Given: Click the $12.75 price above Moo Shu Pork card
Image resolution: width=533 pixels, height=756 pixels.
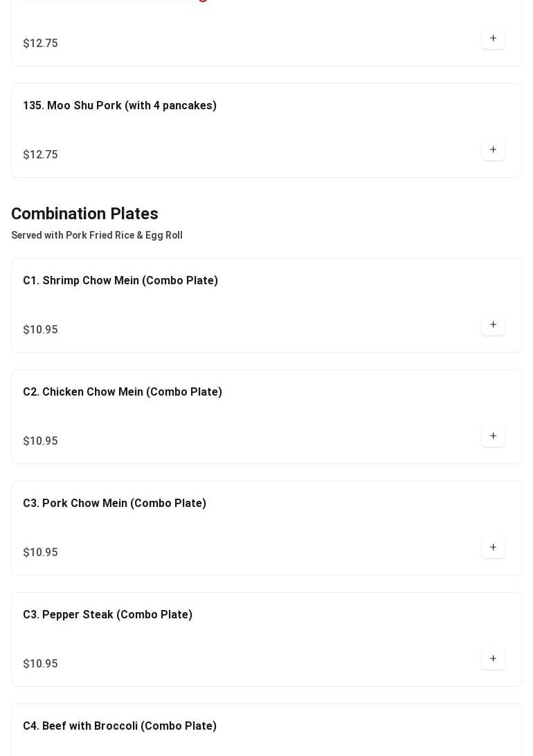Looking at the screenshot, I should pyautogui.click(x=40, y=44).
